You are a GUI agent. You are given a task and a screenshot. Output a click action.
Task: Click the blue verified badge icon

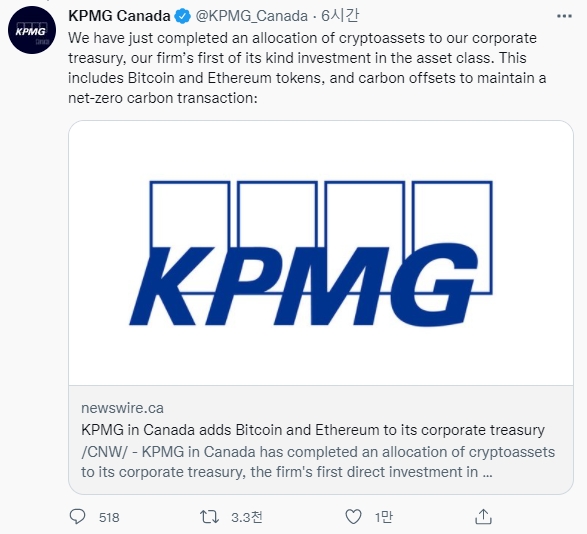(x=183, y=16)
